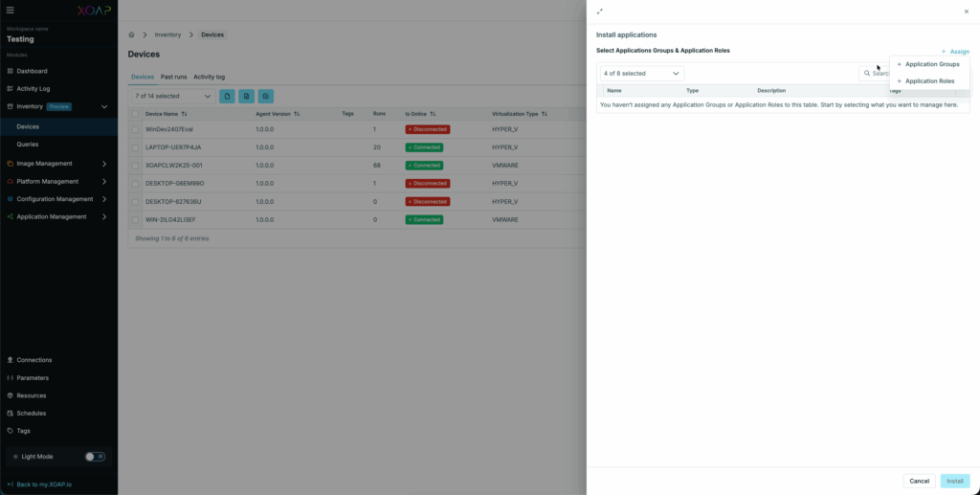The image size is (980, 495).
Task: Click the Description column header in panel
Action: [x=771, y=91]
